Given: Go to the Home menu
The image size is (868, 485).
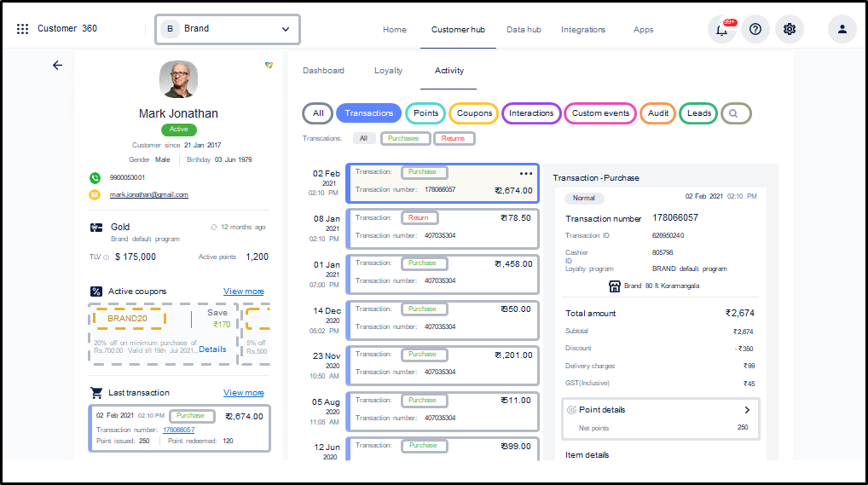Looking at the screenshot, I should pos(395,30).
